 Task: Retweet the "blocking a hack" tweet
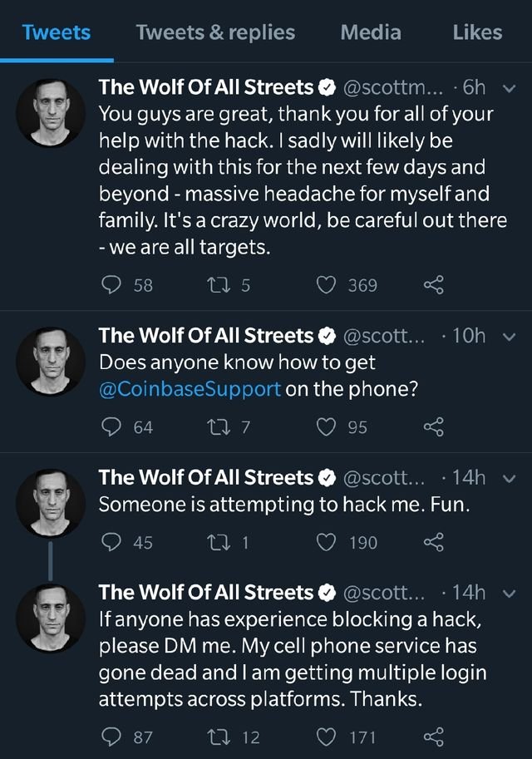pos(215,737)
